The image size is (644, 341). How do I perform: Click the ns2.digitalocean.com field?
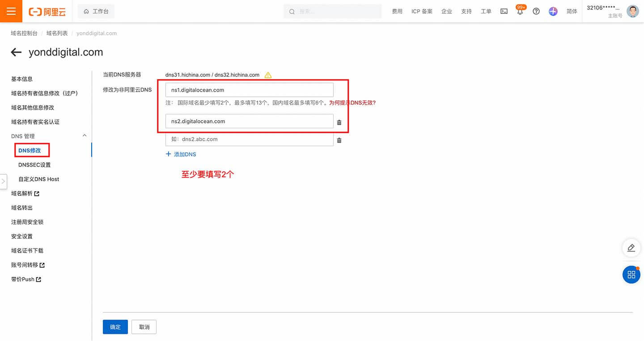coord(249,121)
